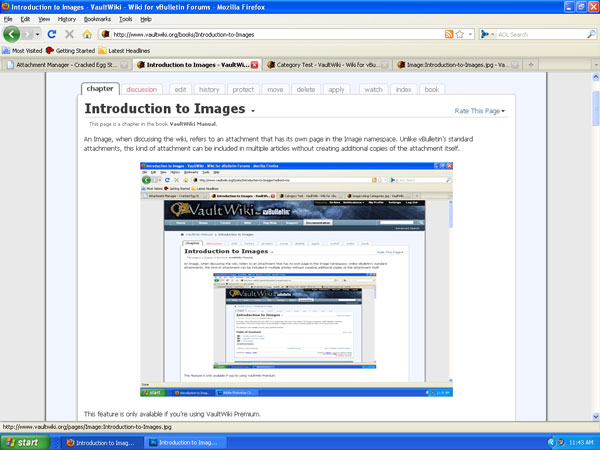
Task: Go to the home page icon
Action: coord(87,34)
